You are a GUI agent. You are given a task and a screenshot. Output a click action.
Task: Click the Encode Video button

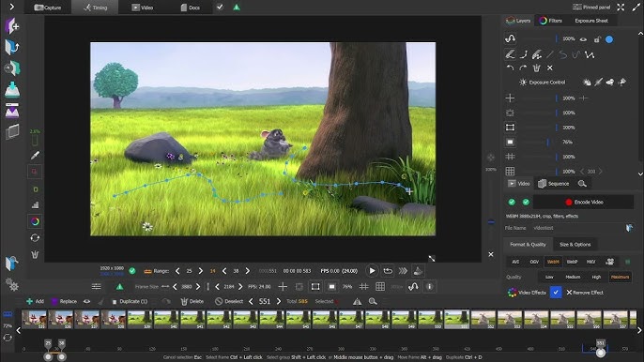click(x=584, y=202)
